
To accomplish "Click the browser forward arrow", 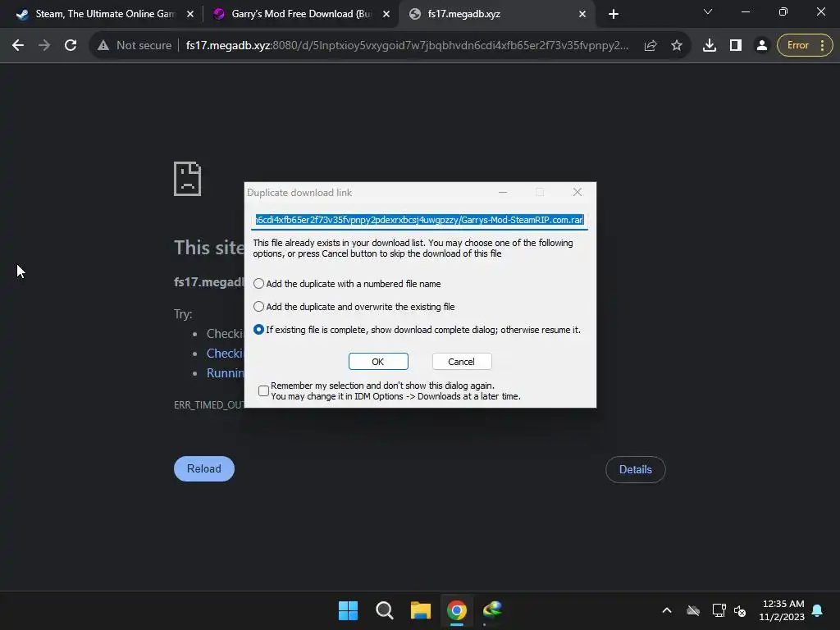I will [x=44, y=46].
